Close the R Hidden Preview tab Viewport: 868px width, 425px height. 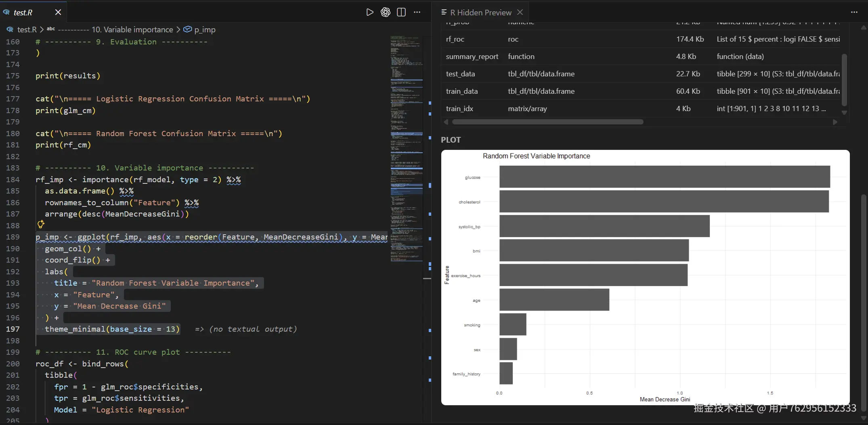[x=520, y=12]
